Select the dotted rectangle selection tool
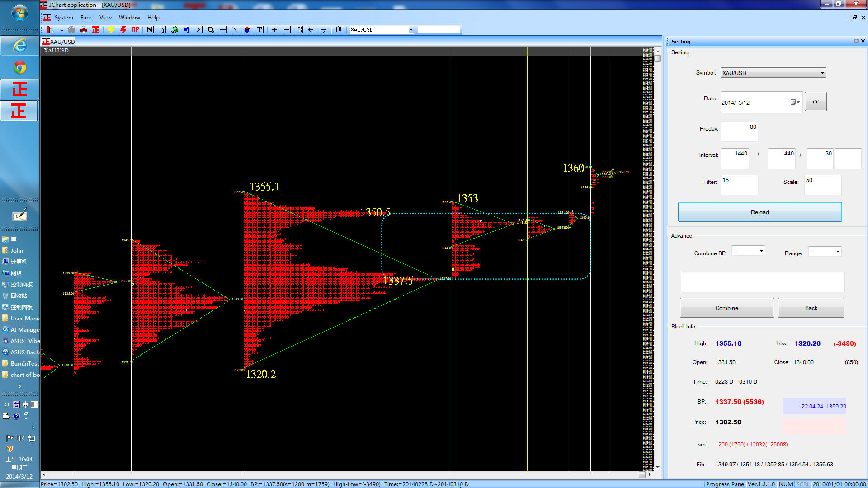The height and width of the screenshot is (488, 868). pos(299,30)
